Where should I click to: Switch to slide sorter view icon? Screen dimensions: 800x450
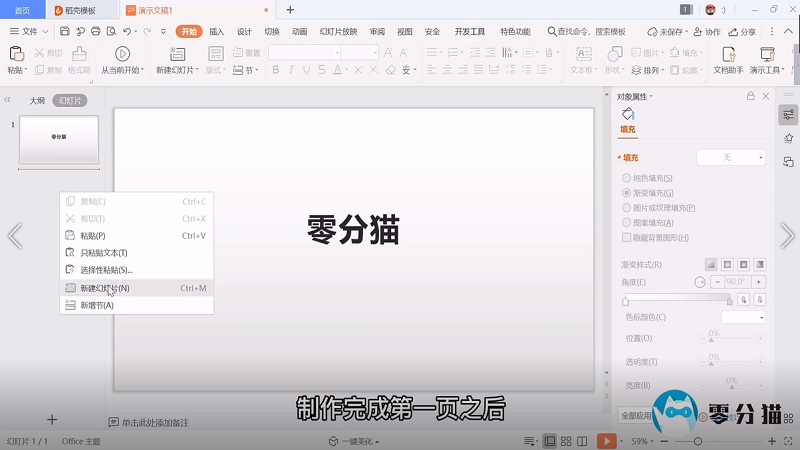click(567, 441)
